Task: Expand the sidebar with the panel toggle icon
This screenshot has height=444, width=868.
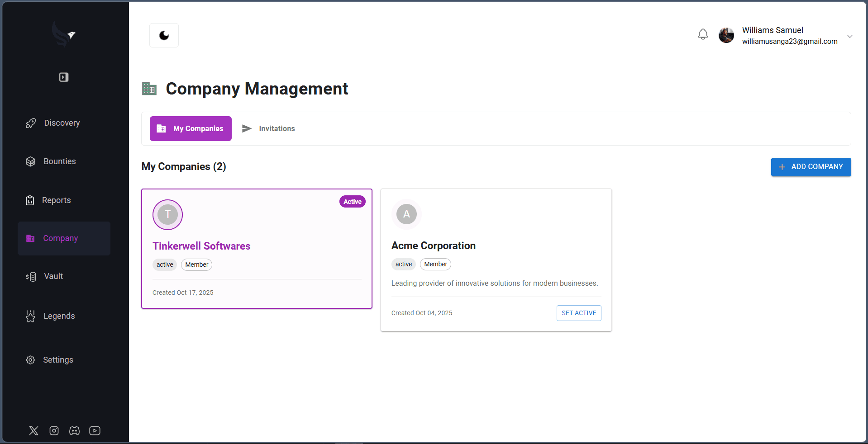Action: point(64,77)
